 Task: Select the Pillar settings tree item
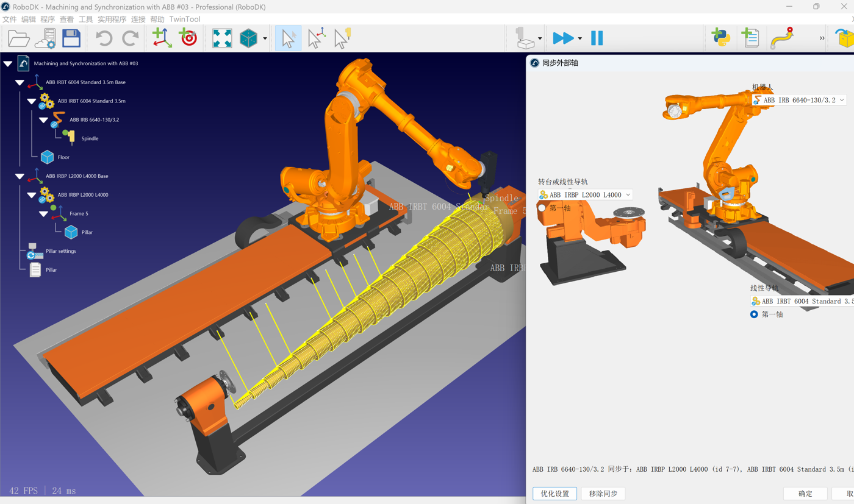coord(60,251)
